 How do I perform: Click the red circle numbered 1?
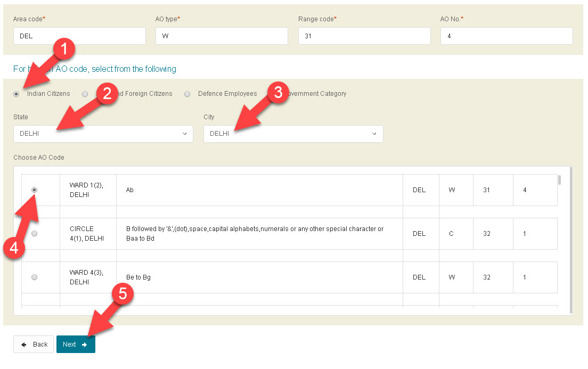point(64,51)
